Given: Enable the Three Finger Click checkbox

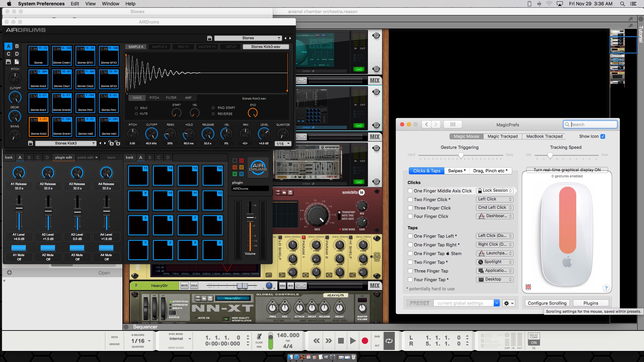Looking at the screenshot, I should click(410, 208).
